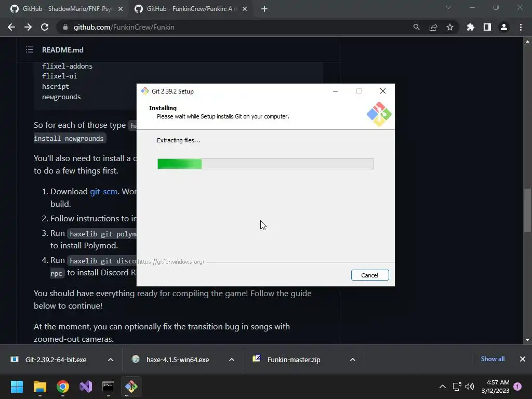This screenshot has height=399, width=532.
Task: Close the Git 2.39.2 Setup window
Action: click(383, 91)
